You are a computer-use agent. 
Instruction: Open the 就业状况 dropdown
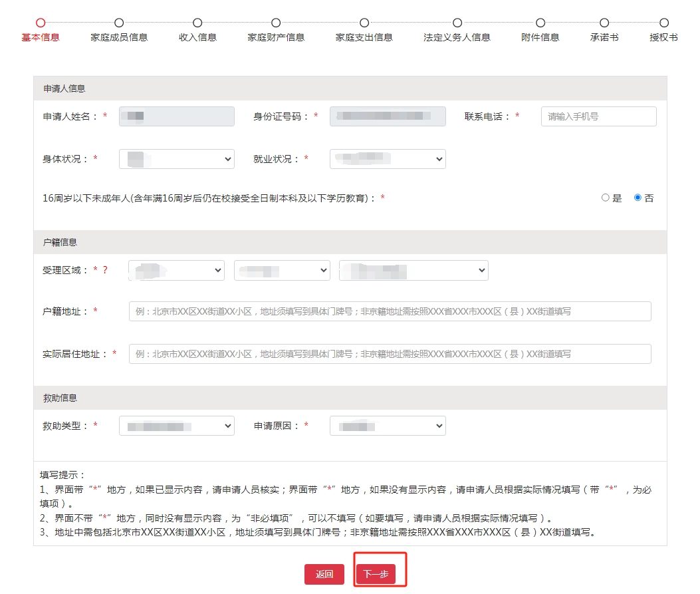(x=388, y=158)
